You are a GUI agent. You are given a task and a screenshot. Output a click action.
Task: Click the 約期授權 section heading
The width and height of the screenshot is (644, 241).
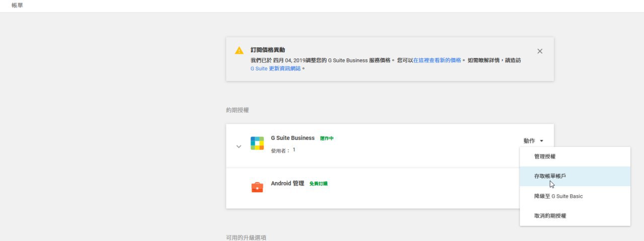(x=237, y=110)
